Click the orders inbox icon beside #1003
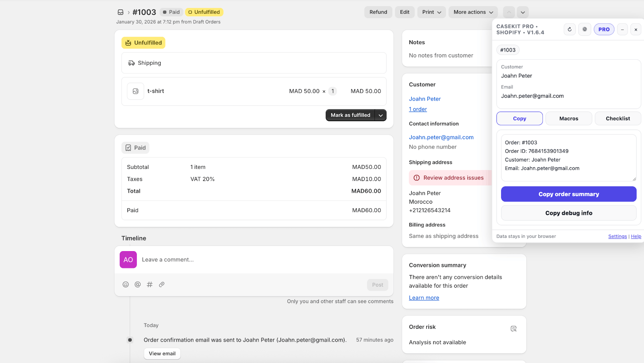Image resolution: width=644 pixels, height=363 pixels. (120, 12)
